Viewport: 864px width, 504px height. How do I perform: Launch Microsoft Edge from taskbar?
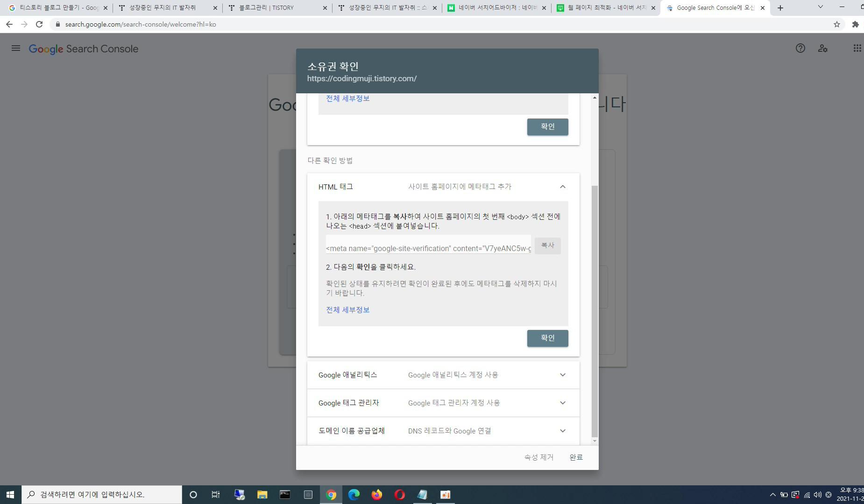coord(354,495)
